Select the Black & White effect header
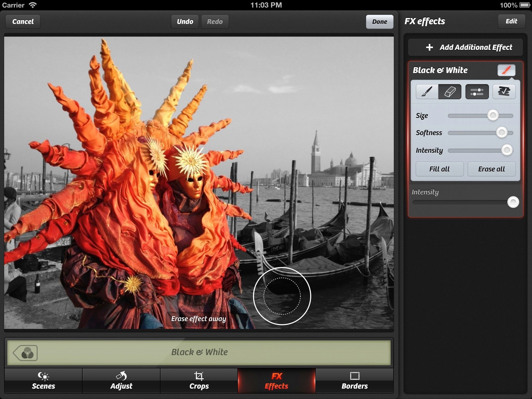 coord(440,70)
